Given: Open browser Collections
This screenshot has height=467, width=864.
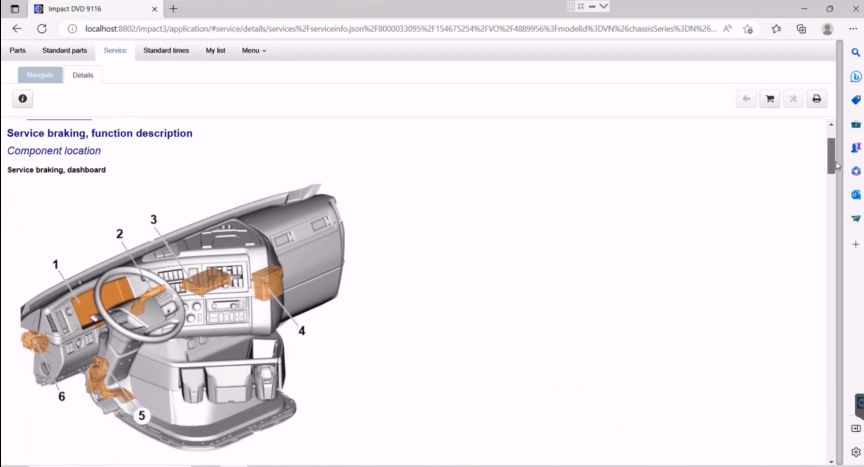Looking at the screenshot, I should click(x=802, y=29).
